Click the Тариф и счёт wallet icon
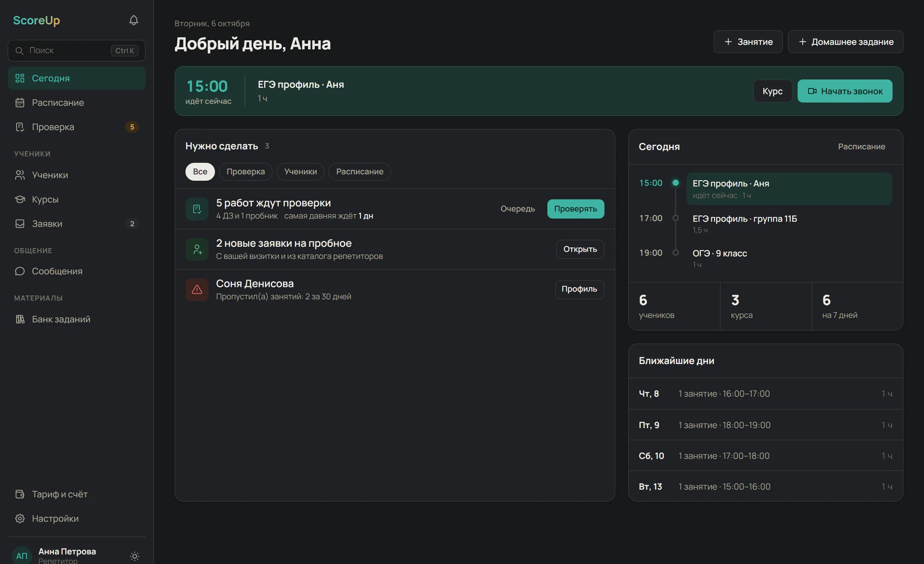The height and width of the screenshot is (564, 924). point(20,494)
